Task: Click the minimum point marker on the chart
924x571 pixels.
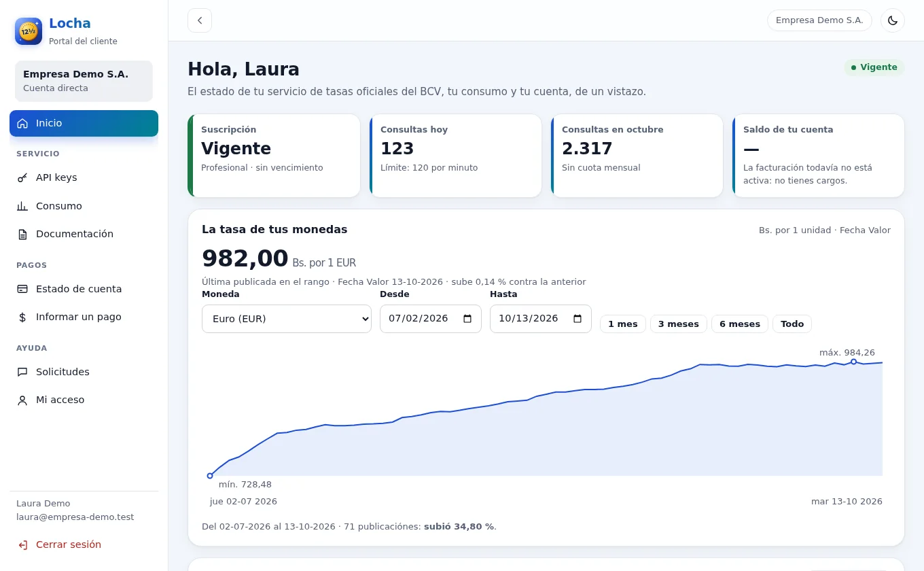Action: (210, 476)
